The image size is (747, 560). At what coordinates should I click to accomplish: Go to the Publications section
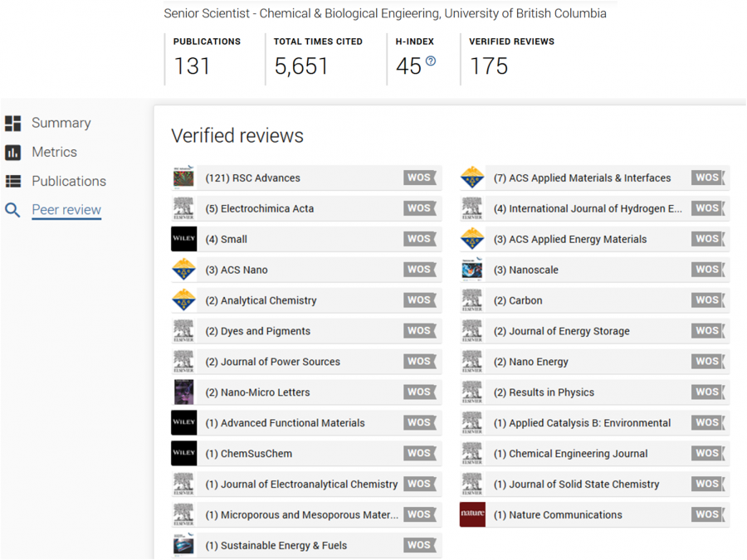69,181
